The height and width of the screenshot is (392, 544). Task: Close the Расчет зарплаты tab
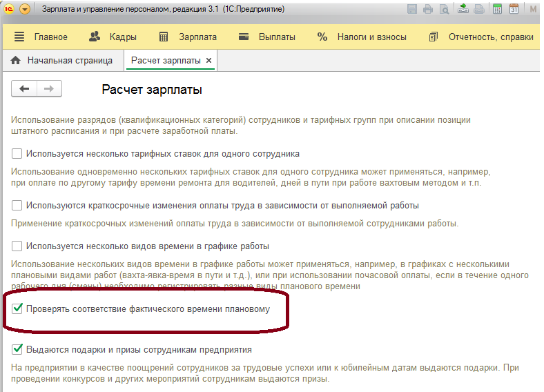[209, 61]
